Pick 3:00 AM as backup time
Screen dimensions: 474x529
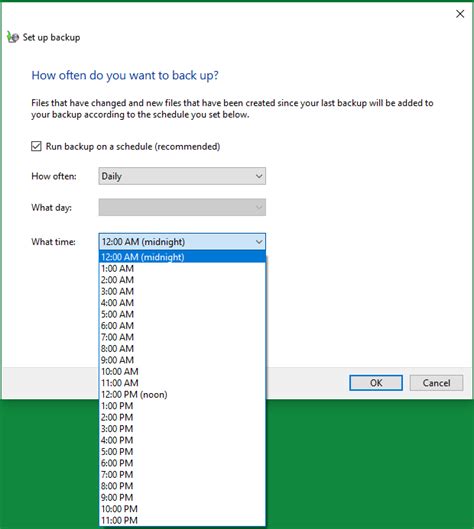pos(182,291)
